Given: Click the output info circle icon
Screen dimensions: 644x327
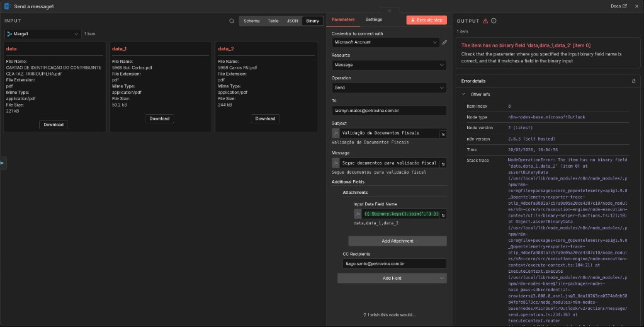Looking at the screenshot, I should (494, 21).
